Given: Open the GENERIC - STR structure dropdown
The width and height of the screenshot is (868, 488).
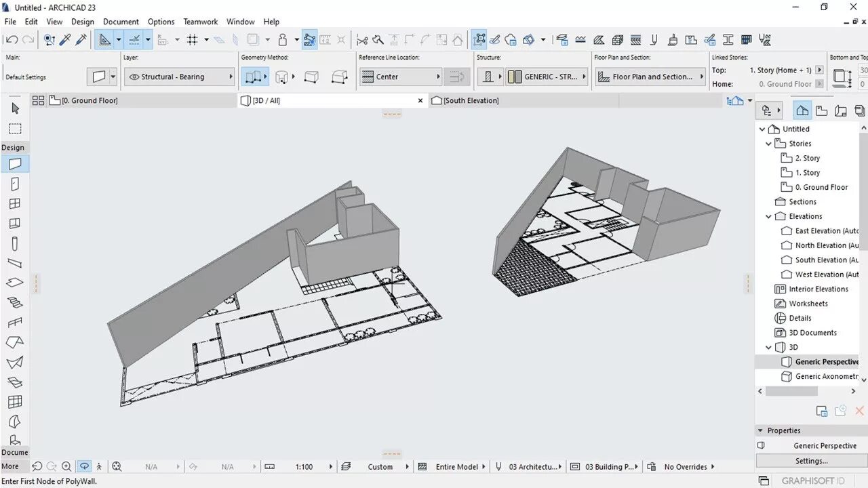Looking at the screenshot, I should point(547,77).
